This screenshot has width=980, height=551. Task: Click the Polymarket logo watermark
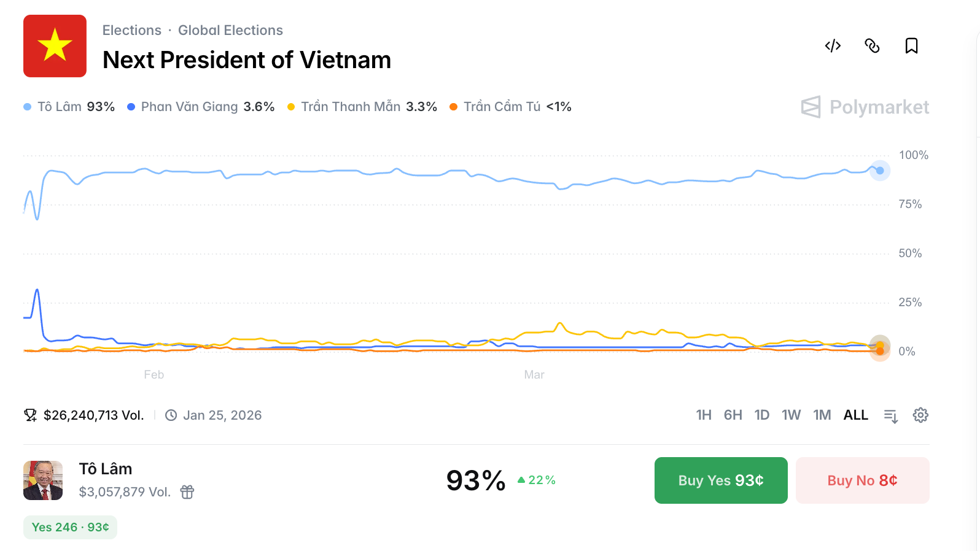coord(865,107)
